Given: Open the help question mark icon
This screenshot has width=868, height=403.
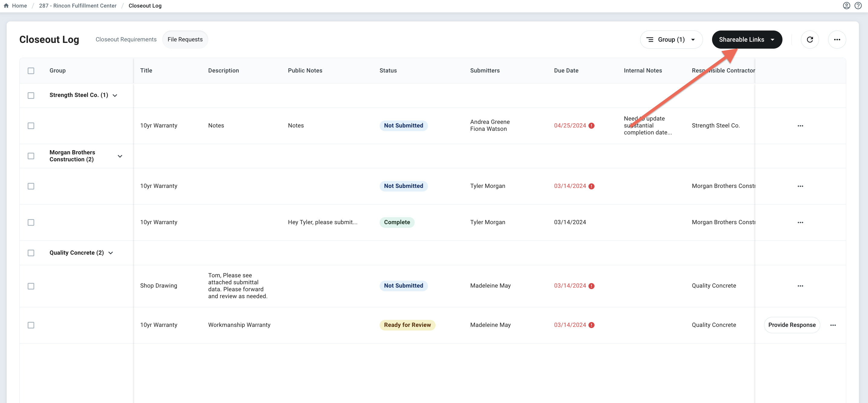Looking at the screenshot, I should click(858, 6).
